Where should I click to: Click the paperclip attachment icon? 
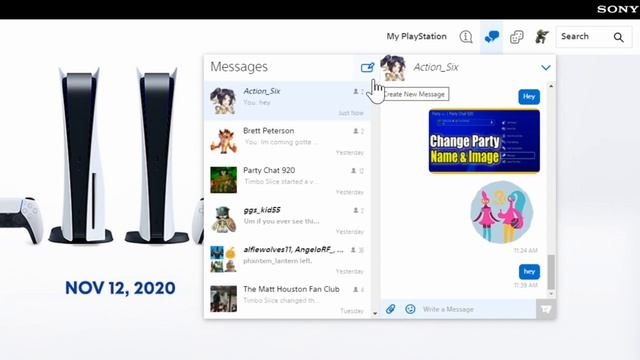[390, 309]
